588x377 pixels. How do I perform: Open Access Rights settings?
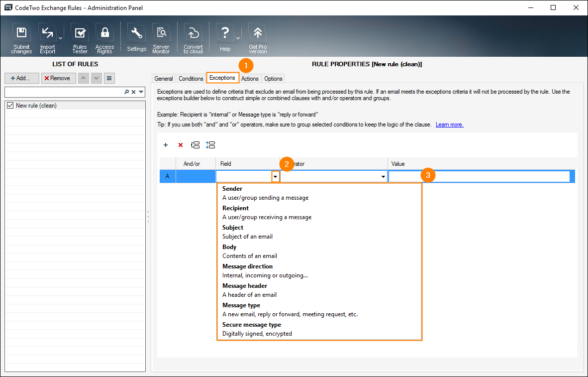[x=104, y=39]
